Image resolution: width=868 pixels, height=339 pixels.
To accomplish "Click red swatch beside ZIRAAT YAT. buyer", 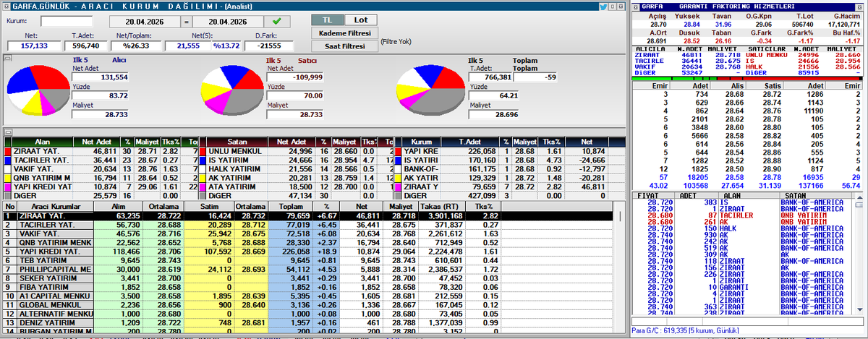I will [x=7, y=152].
